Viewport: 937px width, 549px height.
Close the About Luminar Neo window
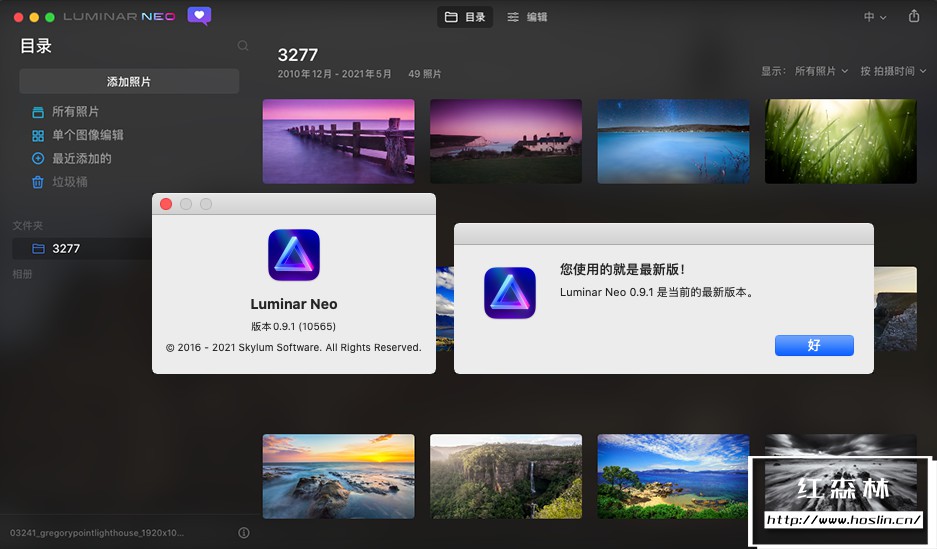click(166, 204)
